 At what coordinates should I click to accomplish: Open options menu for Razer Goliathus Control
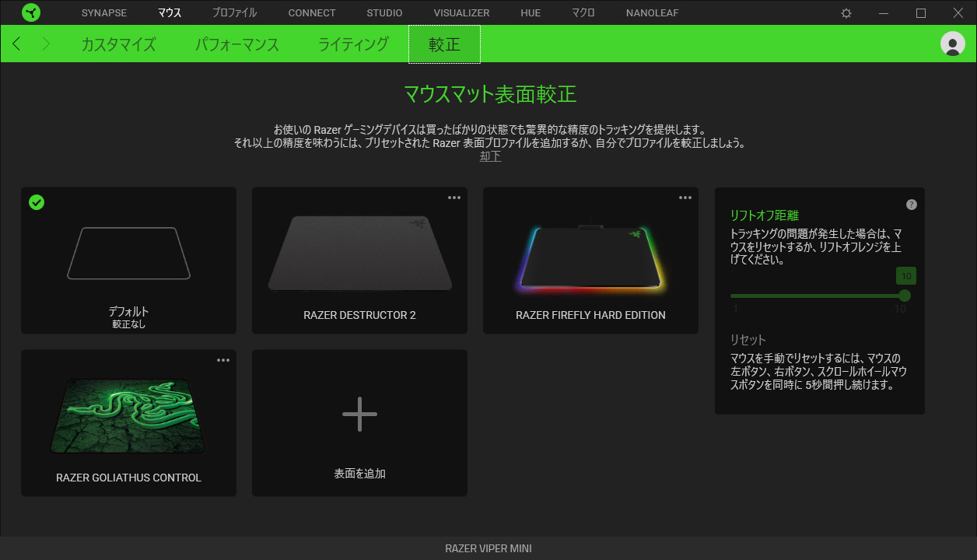223,360
